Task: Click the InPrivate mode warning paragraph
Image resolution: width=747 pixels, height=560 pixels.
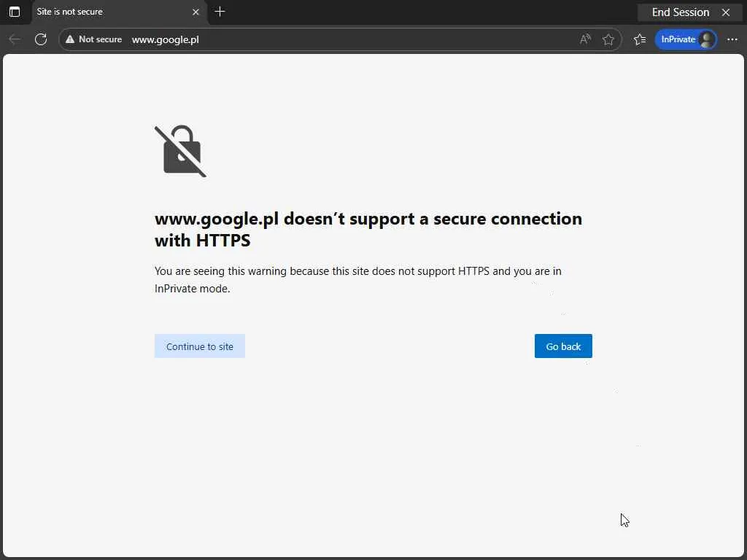Action: point(357,279)
